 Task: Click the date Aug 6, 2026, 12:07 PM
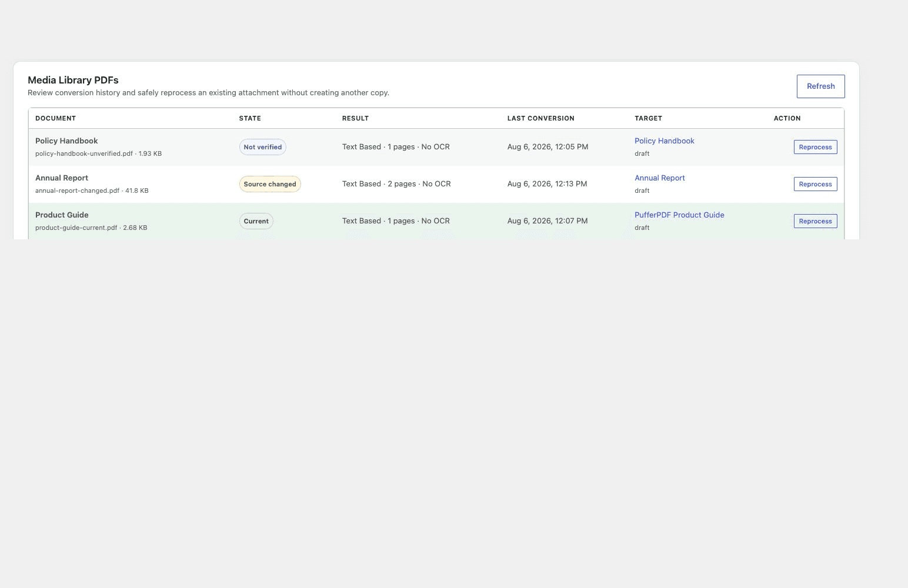548,221
